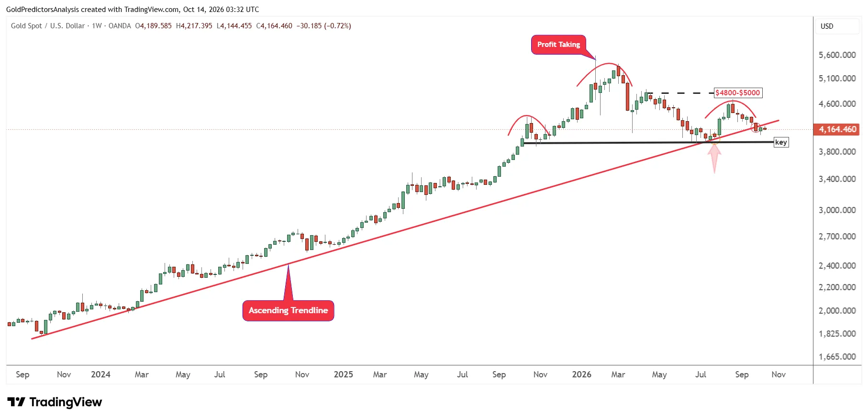Select the Profit Taking callout label
This screenshot has height=420, width=868.
tap(558, 45)
